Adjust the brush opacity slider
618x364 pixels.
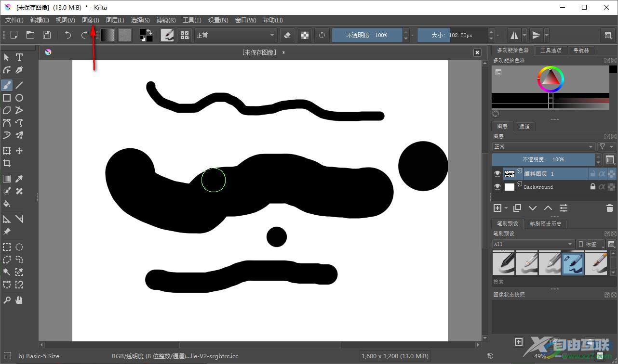tap(367, 35)
